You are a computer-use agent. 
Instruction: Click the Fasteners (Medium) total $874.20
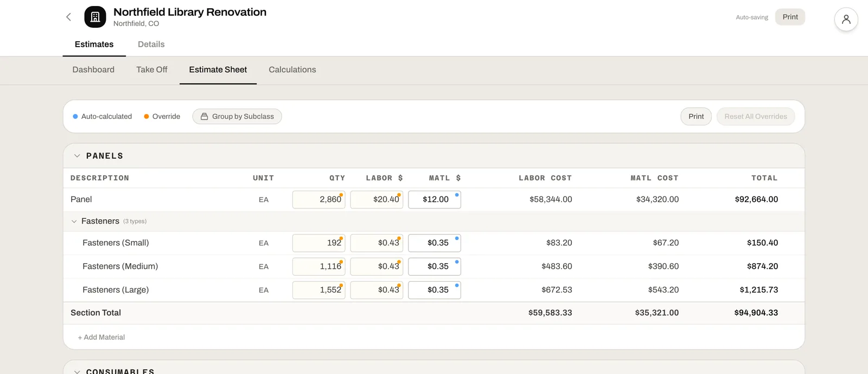tap(762, 267)
